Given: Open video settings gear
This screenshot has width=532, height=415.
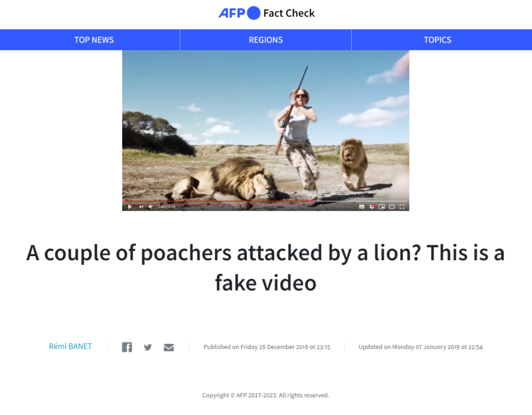Looking at the screenshot, I should point(372,207).
